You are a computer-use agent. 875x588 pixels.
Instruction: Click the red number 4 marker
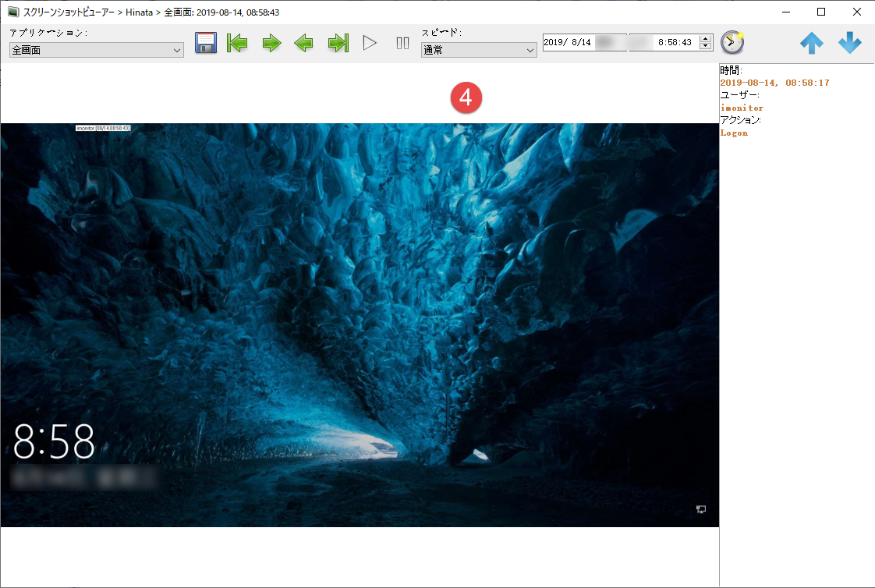[x=466, y=97]
